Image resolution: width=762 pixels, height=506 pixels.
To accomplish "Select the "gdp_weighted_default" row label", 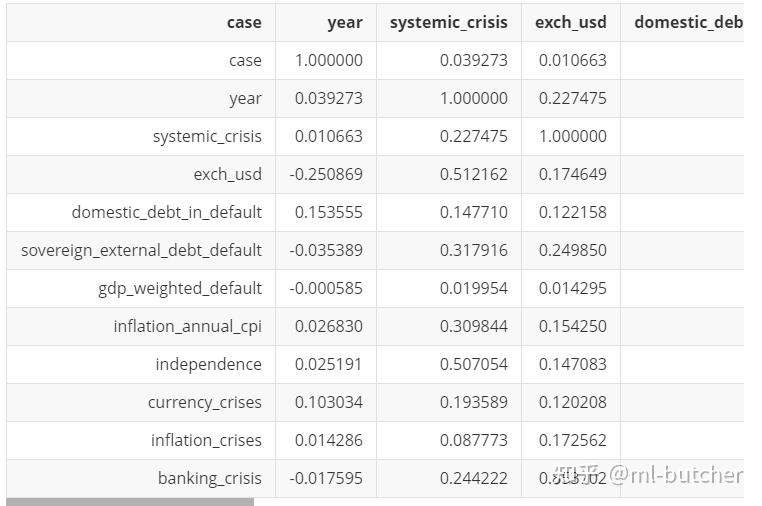I will [180, 288].
